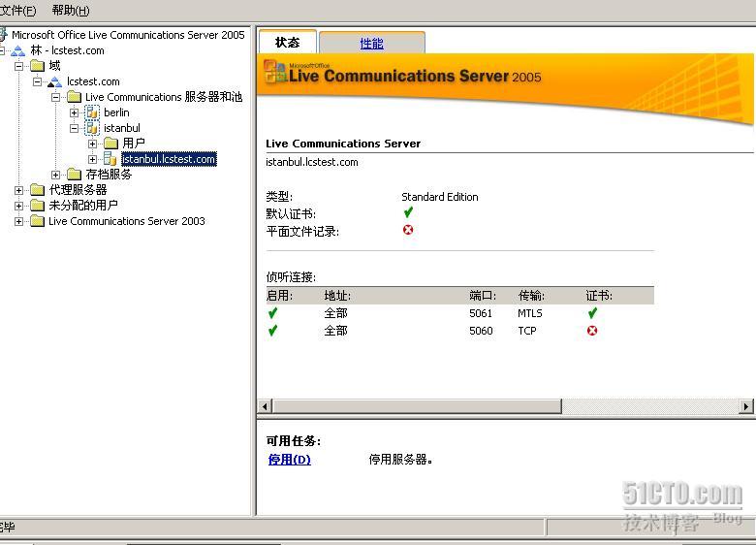Click the 5061 port value
The width and height of the screenshot is (756, 545).
[x=481, y=313]
